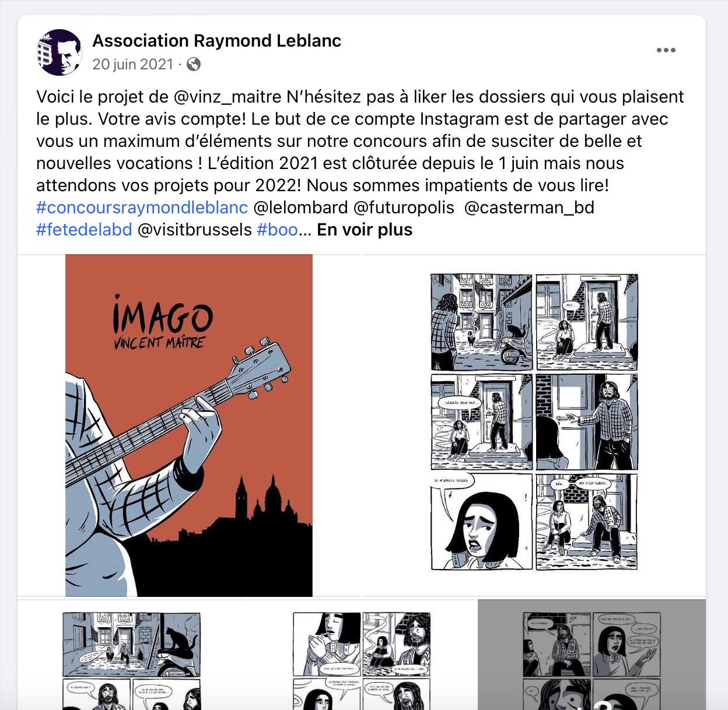Open the bottom-left alley scene comic thumbnail
The image size is (728, 710).
tap(132, 655)
